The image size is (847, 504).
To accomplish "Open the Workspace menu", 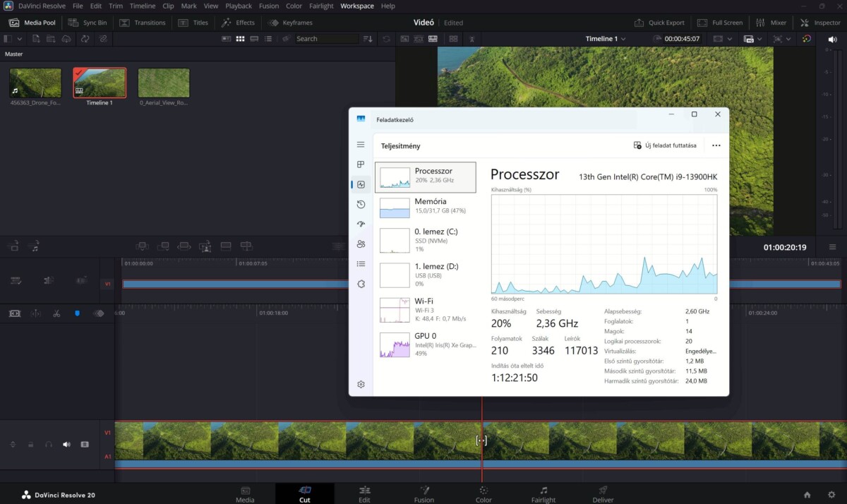I will [x=357, y=6].
